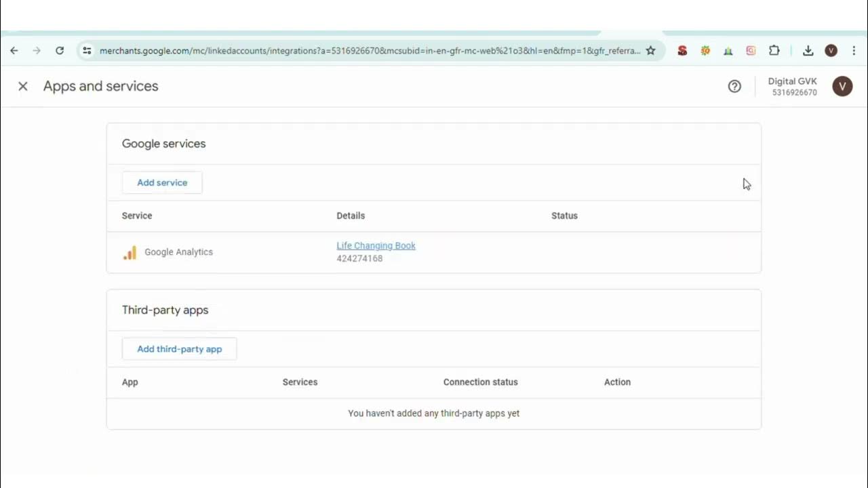Click the Details column header
Image resolution: width=868 pixels, height=488 pixels.
pyautogui.click(x=351, y=216)
